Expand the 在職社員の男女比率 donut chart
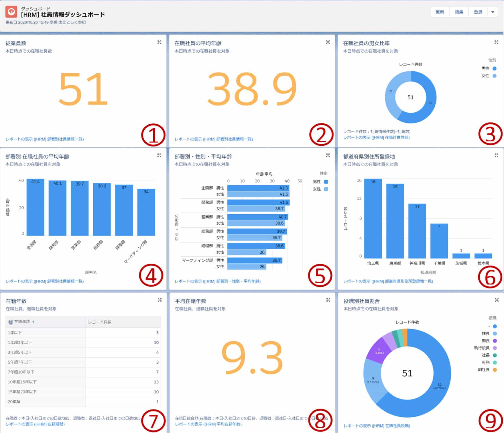The image size is (504, 433). point(496,42)
